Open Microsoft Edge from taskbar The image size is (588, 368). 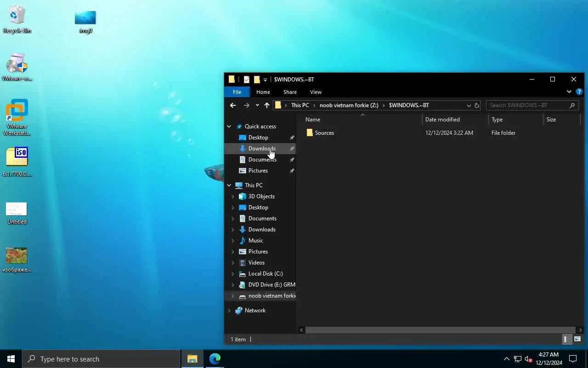click(215, 359)
